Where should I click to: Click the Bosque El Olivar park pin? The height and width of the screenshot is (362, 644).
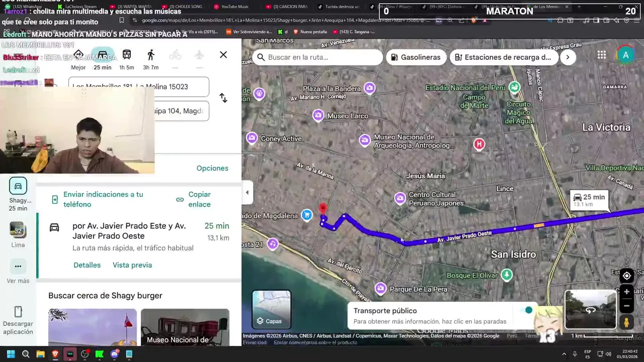tap(507, 275)
